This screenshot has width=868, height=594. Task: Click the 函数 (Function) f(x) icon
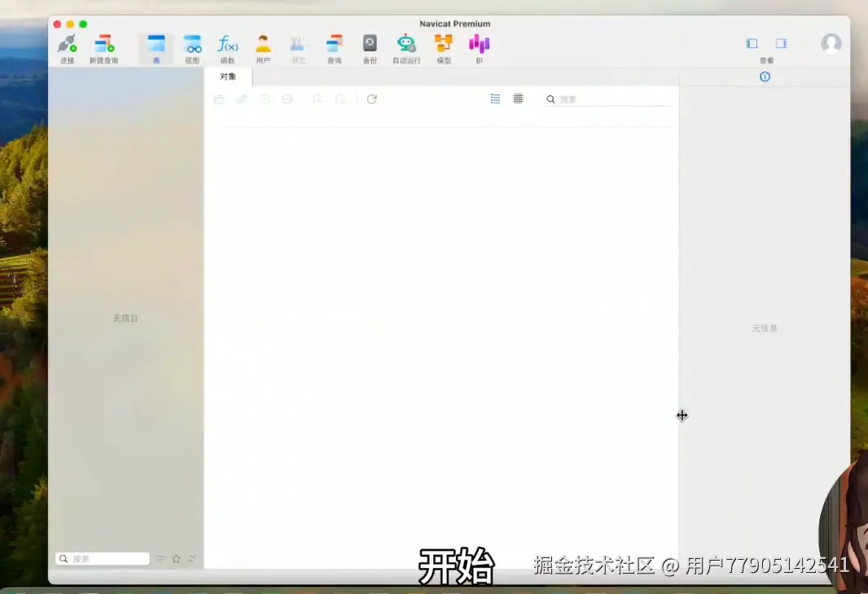click(227, 45)
